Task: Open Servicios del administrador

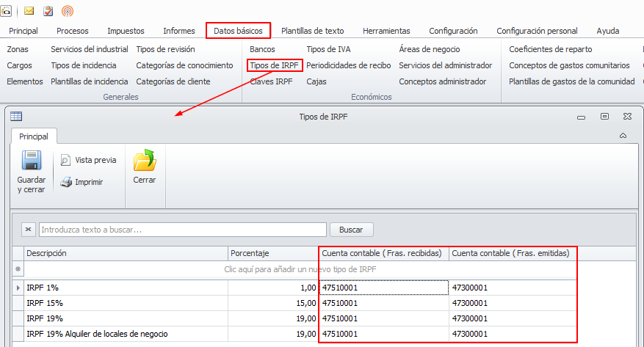Action: pyautogui.click(x=446, y=65)
